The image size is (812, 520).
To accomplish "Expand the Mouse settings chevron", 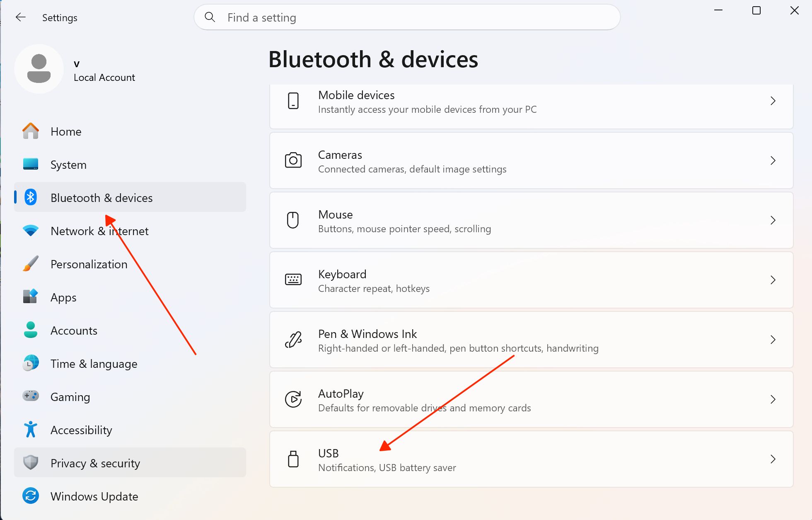I will point(773,220).
